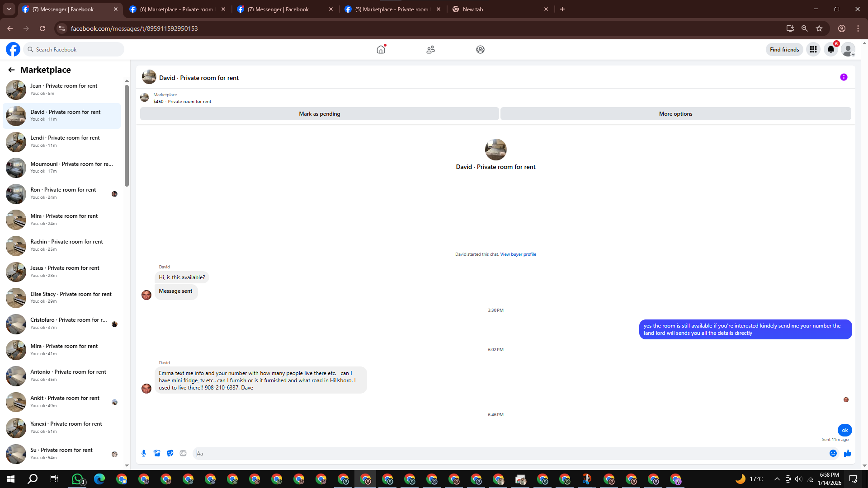Open View buyer profile link
Screen dimensions: 868x488
tap(518, 254)
